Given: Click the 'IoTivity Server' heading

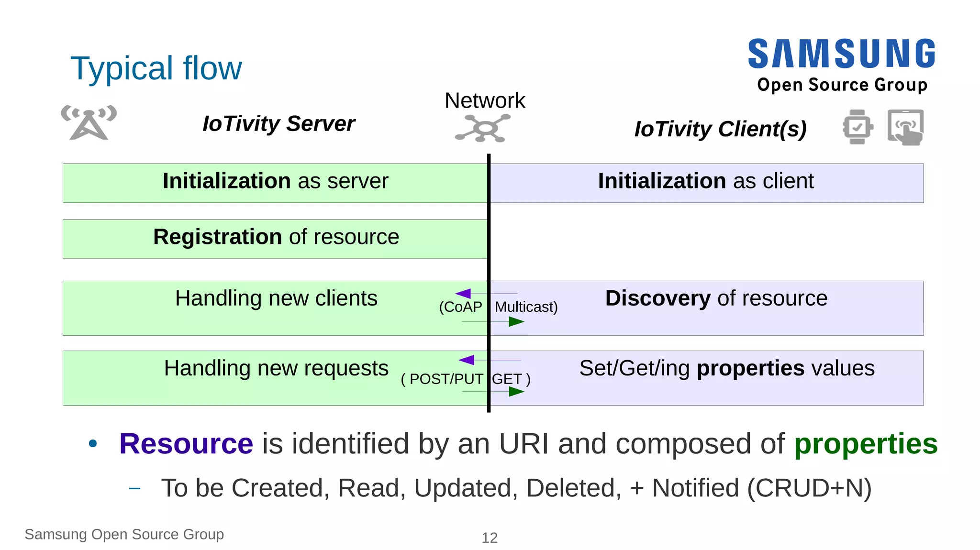Looking at the screenshot, I should (x=278, y=123).
